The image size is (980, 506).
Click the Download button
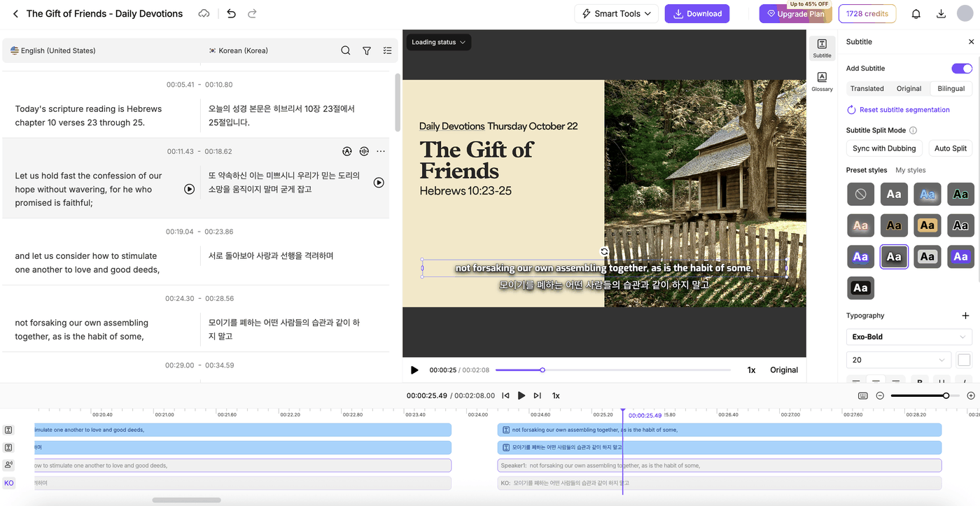click(697, 13)
